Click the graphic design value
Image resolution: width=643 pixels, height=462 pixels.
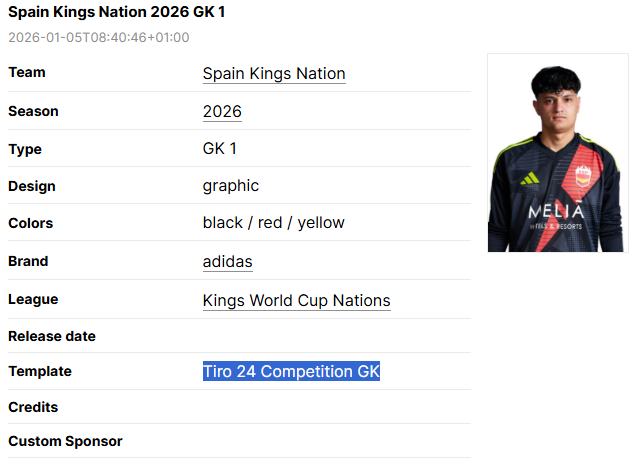[x=231, y=185]
